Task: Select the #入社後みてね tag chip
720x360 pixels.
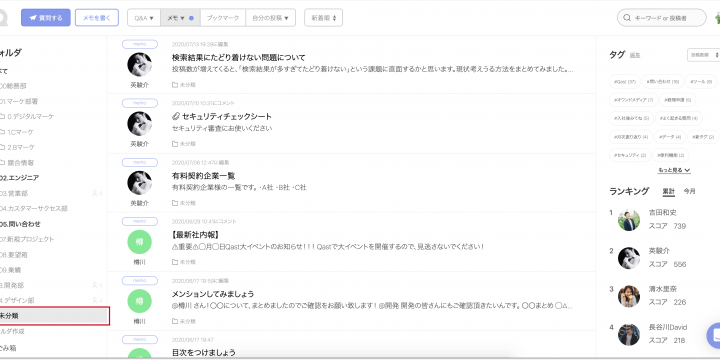Action: click(631, 118)
